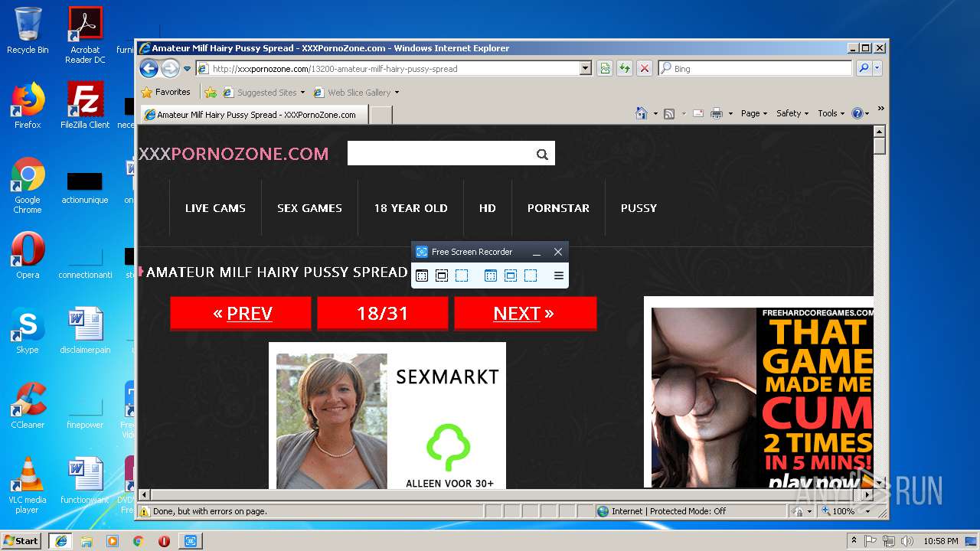Image resolution: width=980 pixels, height=551 pixels.
Task: Click the black window-capture icon in Free Screen Recorder
Action: click(422, 275)
